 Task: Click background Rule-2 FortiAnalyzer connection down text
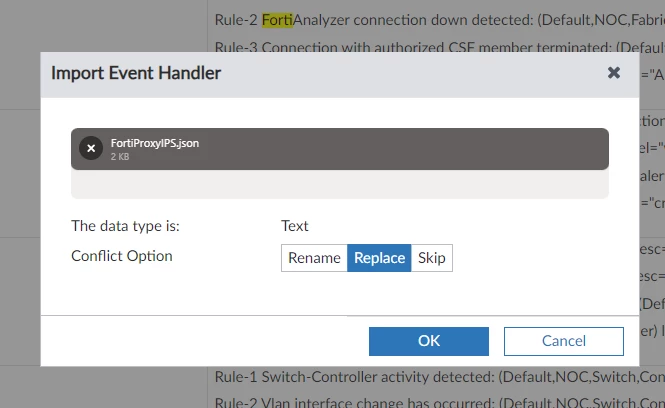tap(439, 20)
